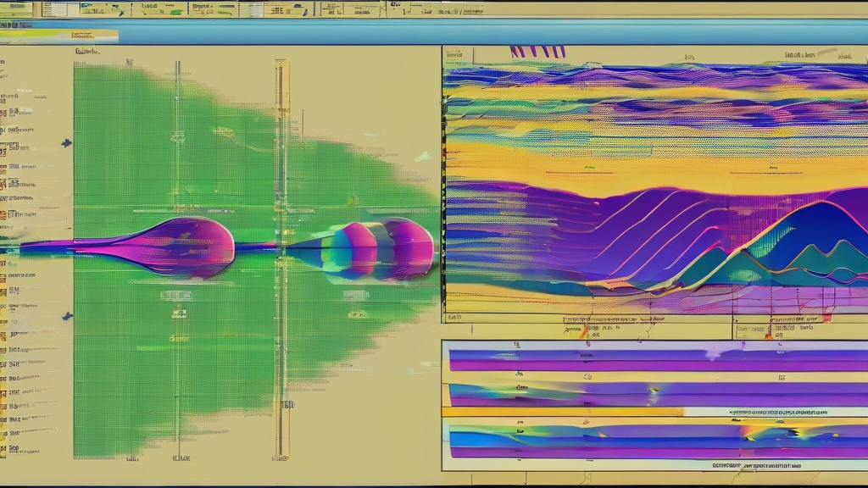Image resolution: width=868 pixels, height=488 pixels.
Task: Select the striped multicolor sphere cluster
Action: tap(379, 249)
